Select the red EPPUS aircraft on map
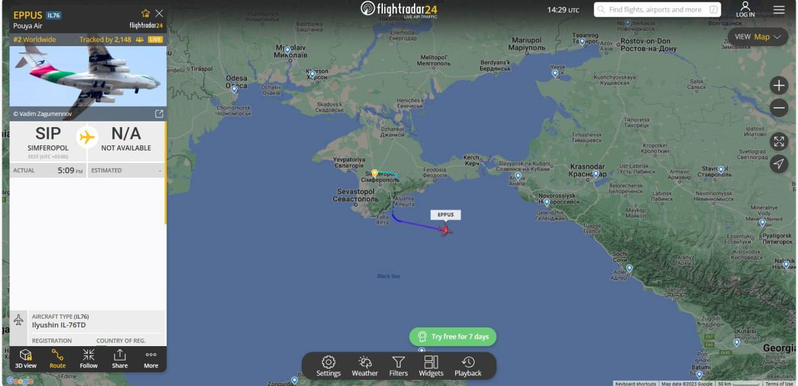The image size is (798, 386). (x=446, y=230)
